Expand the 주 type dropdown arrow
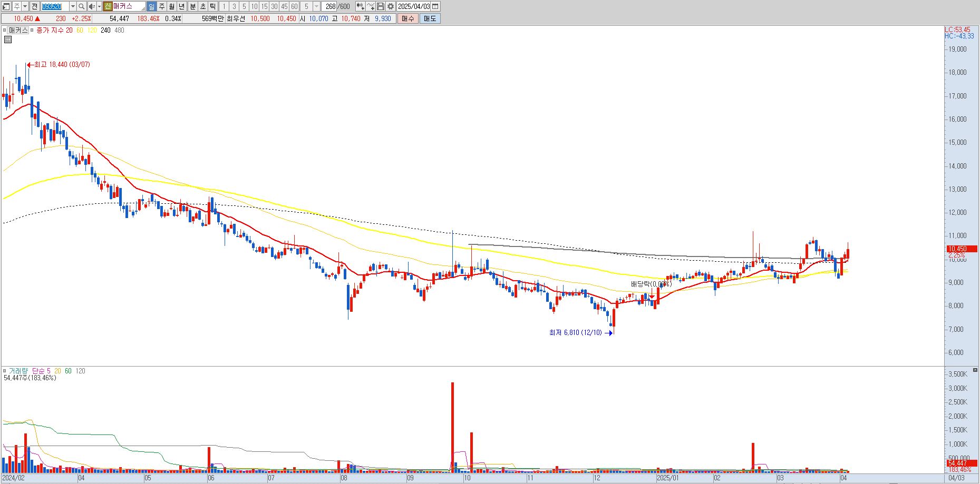 coord(25,6)
